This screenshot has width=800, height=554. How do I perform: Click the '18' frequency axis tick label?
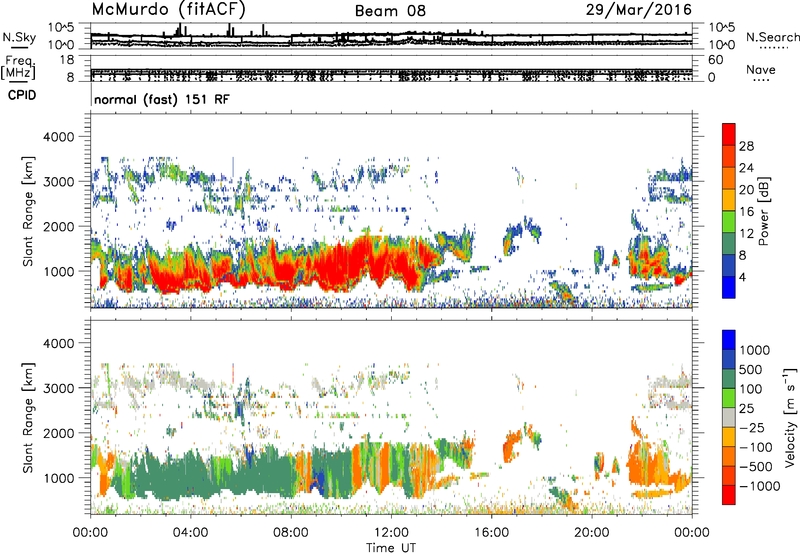[67, 60]
